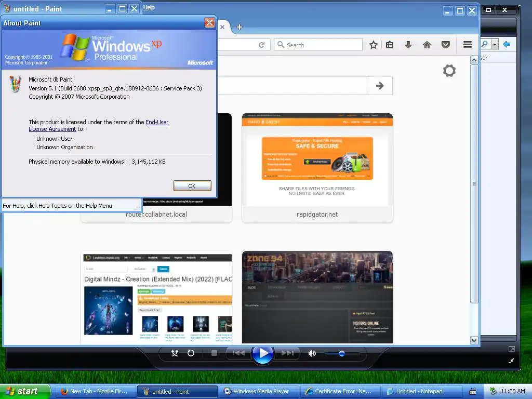Open new tab page settings gear

click(x=449, y=71)
